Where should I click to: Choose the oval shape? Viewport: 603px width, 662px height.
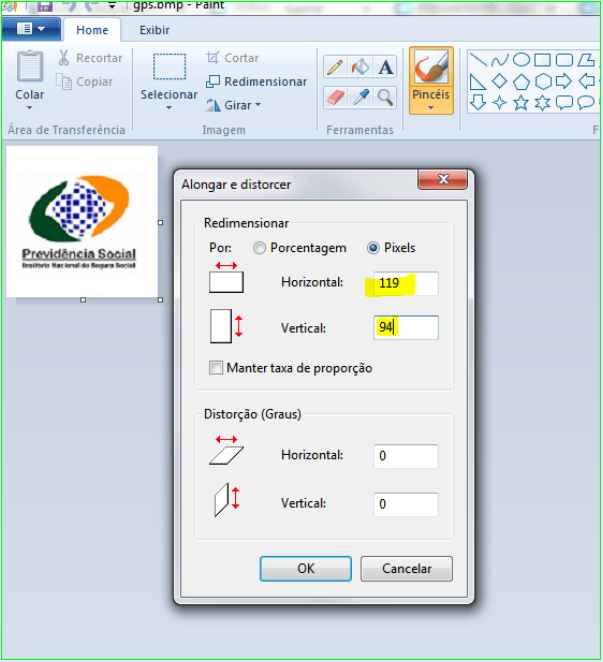[521, 60]
